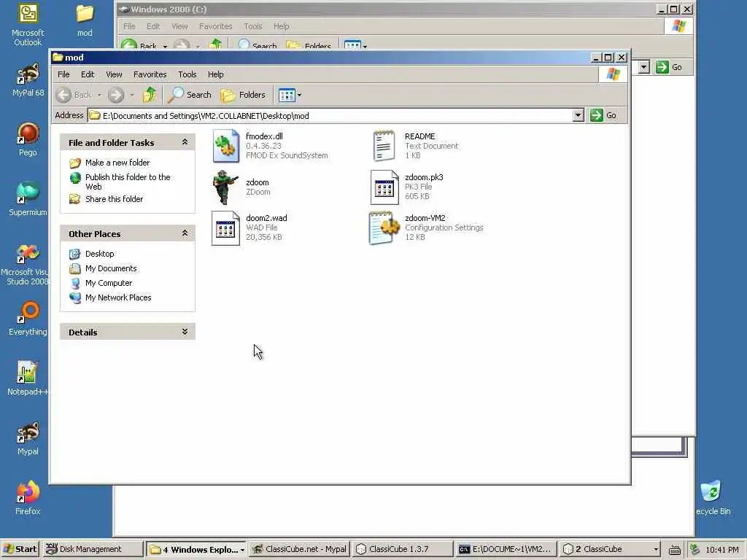
Task: Select the doom2.wad file icon
Action: [226, 227]
